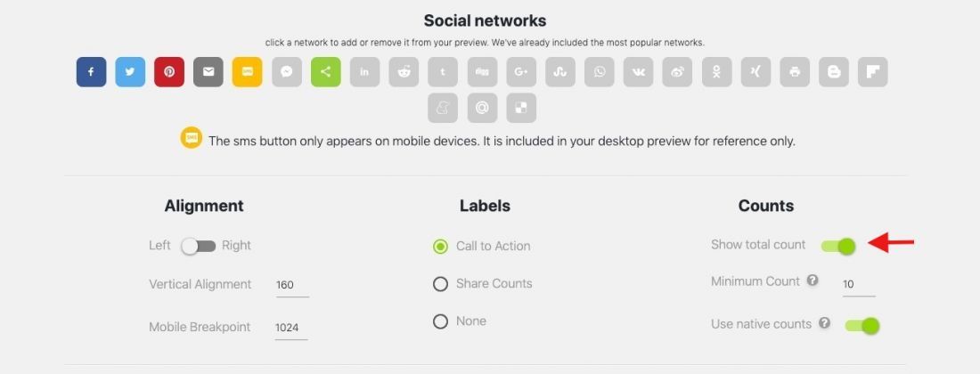Click the Minimum Count help icon

click(x=812, y=280)
